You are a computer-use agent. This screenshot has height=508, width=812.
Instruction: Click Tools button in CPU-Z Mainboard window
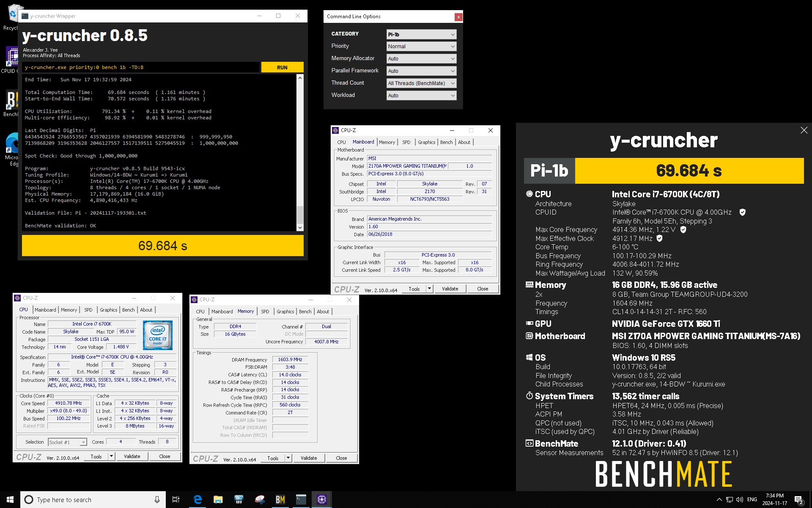pos(414,288)
